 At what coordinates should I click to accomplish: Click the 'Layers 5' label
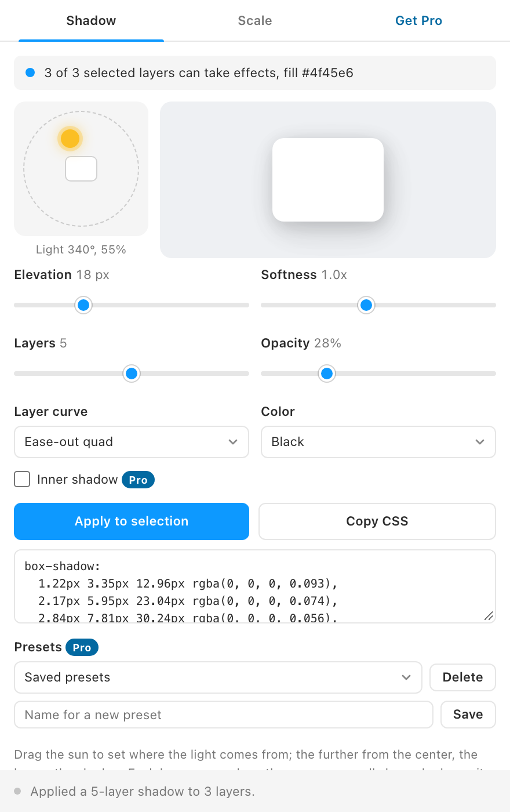[41, 343]
